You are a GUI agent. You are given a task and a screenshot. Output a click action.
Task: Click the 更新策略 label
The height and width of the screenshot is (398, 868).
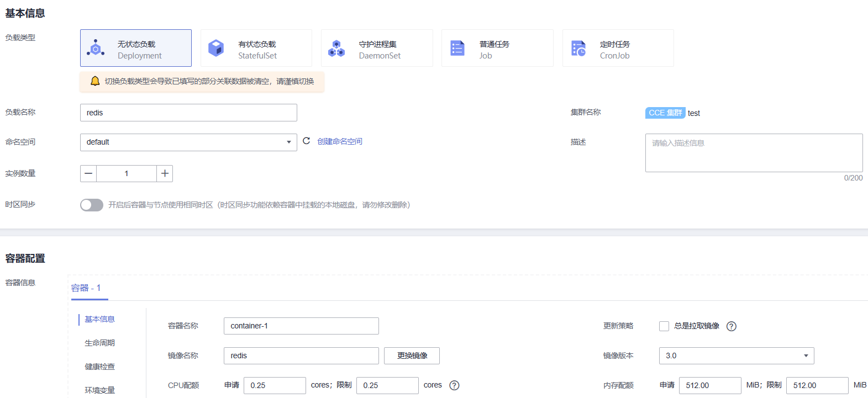click(x=618, y=326)
